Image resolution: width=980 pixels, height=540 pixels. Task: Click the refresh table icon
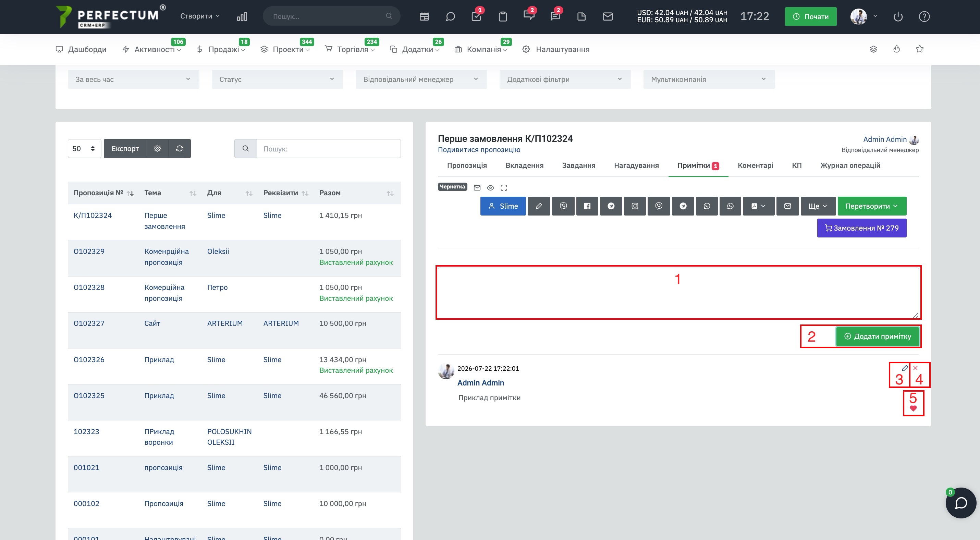point(180,148)
